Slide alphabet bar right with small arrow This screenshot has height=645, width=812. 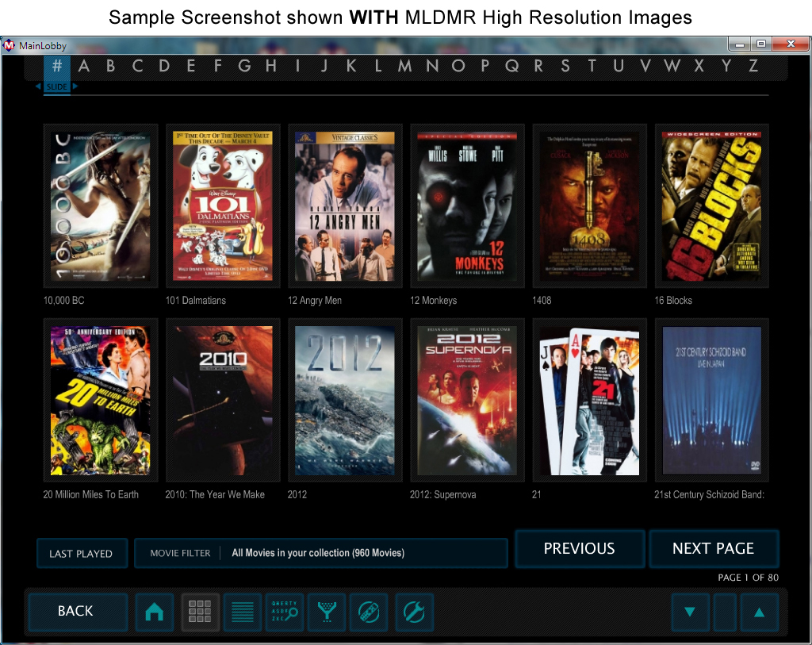pyautogui.click(x=75, y=86)
